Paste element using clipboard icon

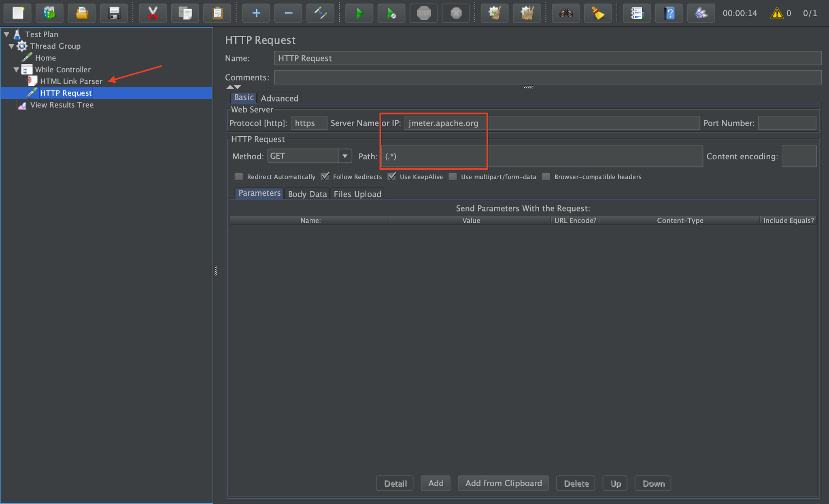[x=217, y=13]
